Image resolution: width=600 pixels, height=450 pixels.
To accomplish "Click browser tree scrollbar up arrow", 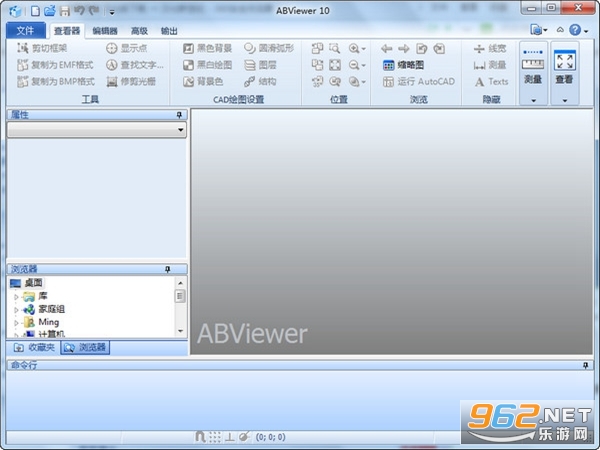I will (181, 283).
